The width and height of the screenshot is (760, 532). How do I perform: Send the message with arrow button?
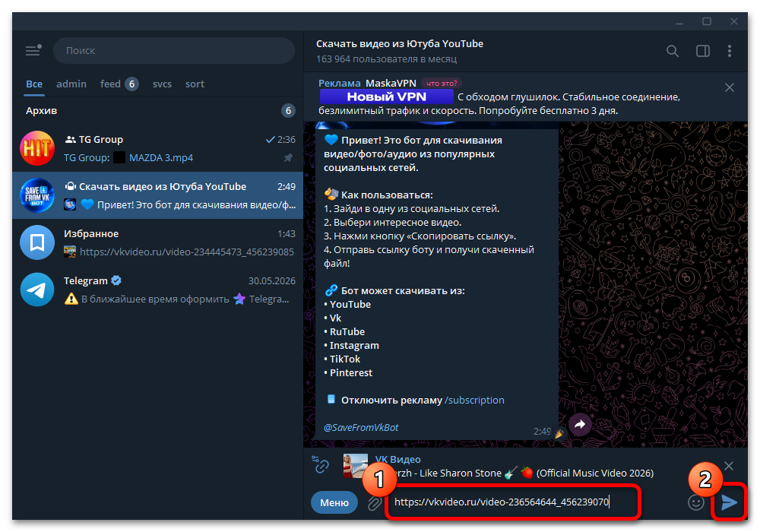pos(729,502)
